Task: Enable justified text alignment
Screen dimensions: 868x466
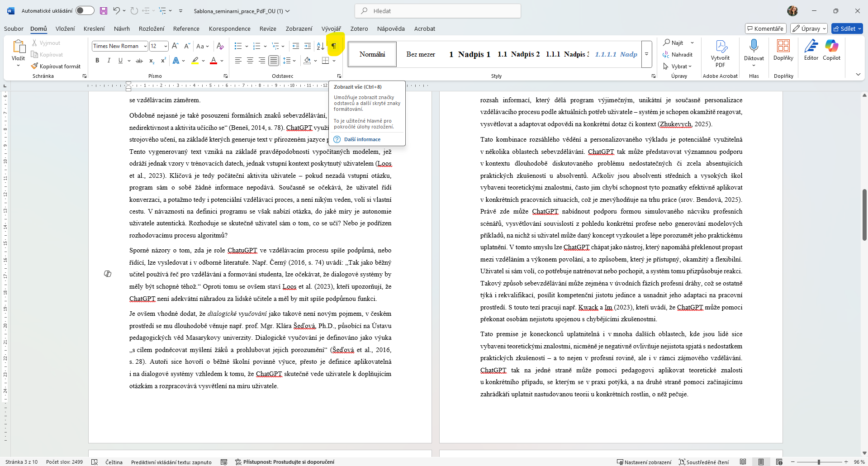Action: click(x=273, y=61)
